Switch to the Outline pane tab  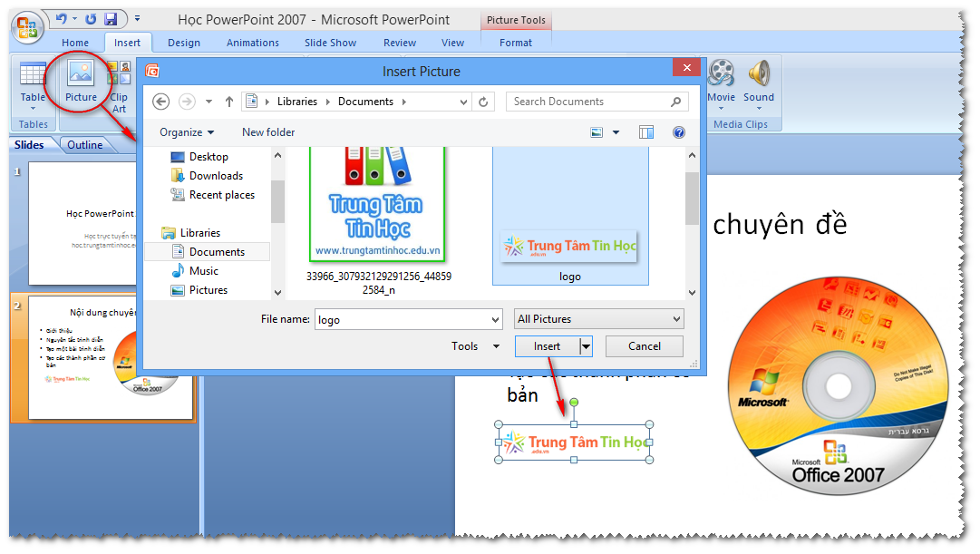[85, 144]
